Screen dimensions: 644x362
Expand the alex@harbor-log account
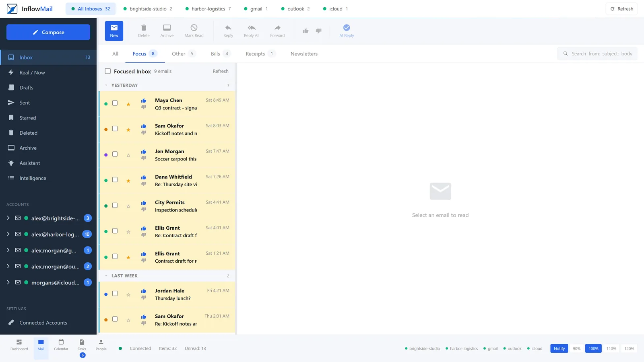[x=8, y=234]
